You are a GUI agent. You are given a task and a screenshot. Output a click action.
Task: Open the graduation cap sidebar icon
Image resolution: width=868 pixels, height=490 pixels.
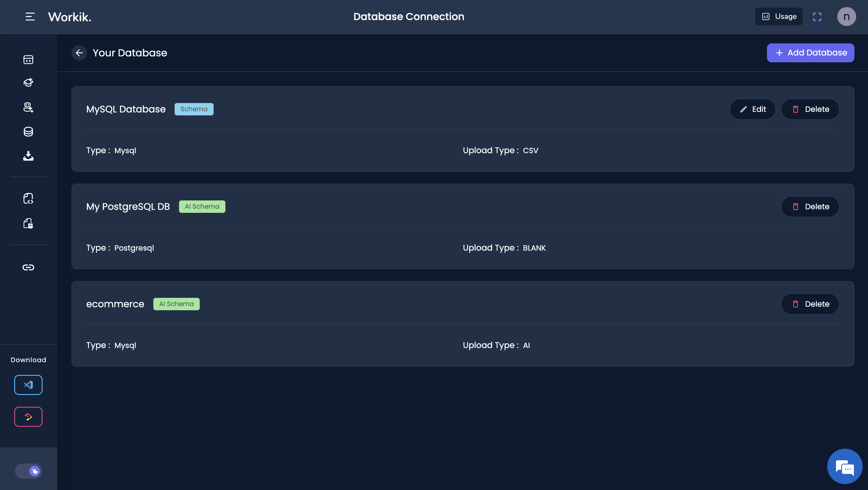tap(28, 83)
